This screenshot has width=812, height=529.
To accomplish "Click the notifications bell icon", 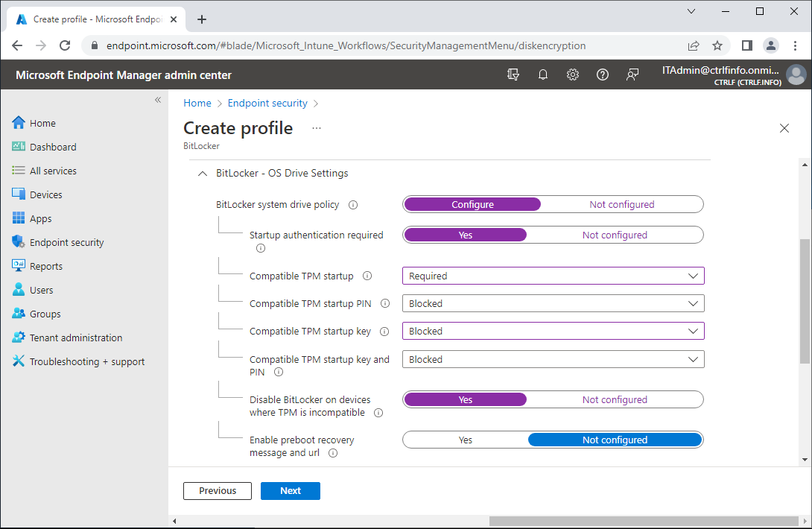I will point(542,75).
